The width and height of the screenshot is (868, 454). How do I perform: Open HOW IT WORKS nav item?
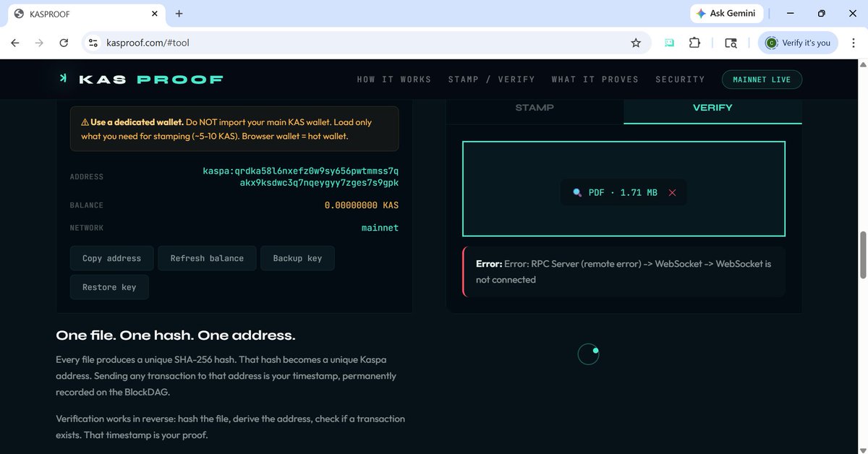pos(394,80)
